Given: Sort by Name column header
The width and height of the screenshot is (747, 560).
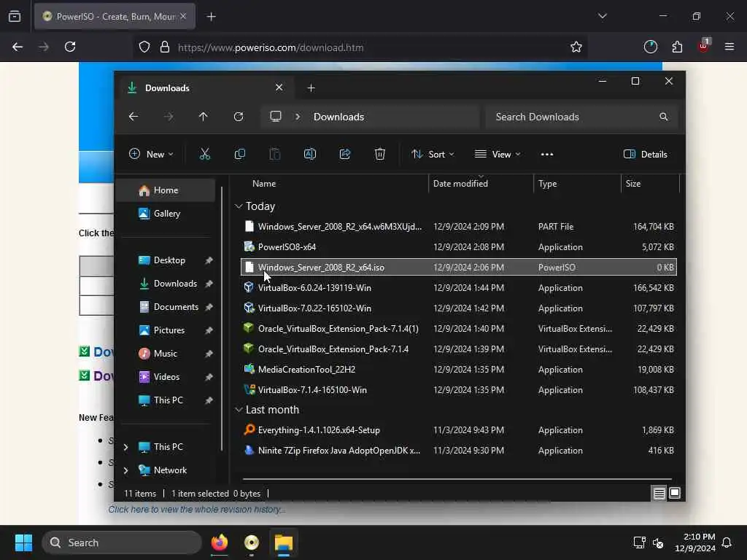Looking at the screenshot, I should click(x=264, y=183).
